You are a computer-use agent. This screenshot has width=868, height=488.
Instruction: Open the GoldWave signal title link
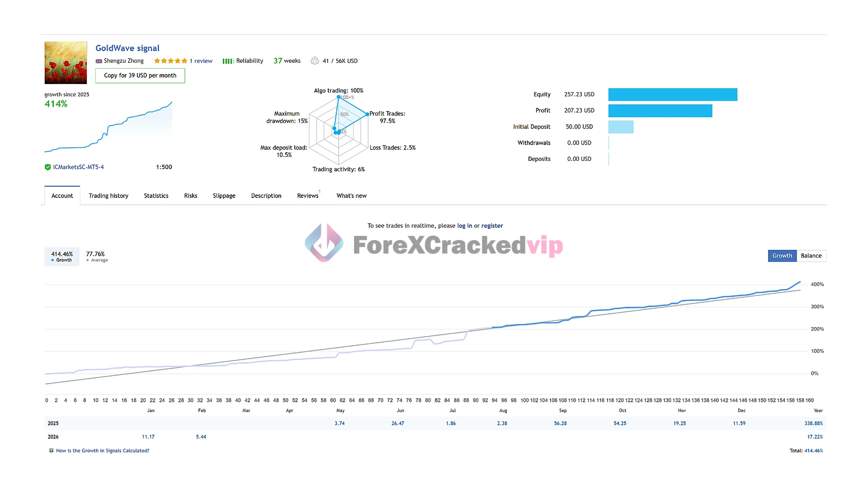[127, 48]
